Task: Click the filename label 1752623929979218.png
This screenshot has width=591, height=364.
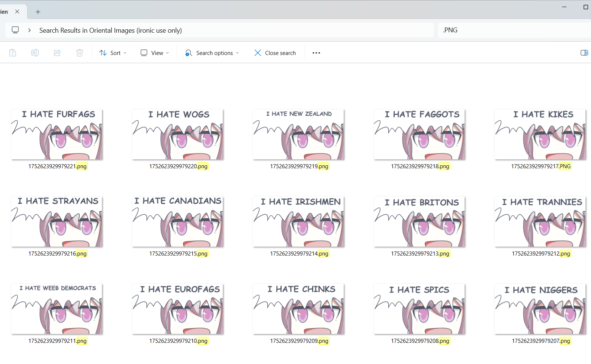Action: pyautogui.click(x=420, y=166)
